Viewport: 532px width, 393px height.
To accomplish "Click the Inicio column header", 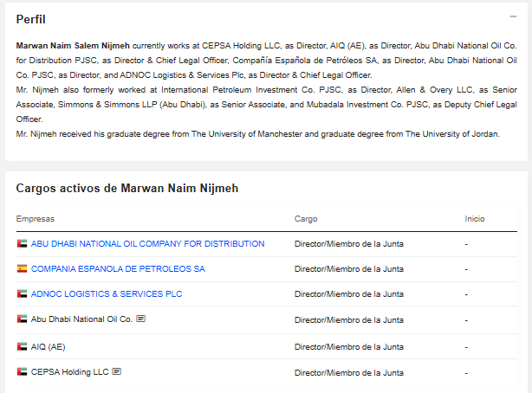I will tap(475, 219).
